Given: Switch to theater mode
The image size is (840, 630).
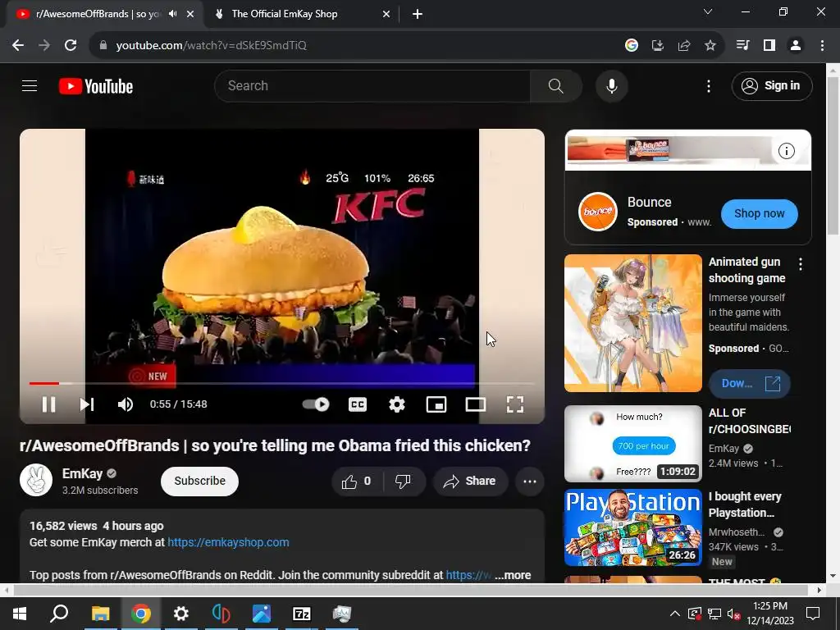Looking at the screenshot, I should 475,404.
